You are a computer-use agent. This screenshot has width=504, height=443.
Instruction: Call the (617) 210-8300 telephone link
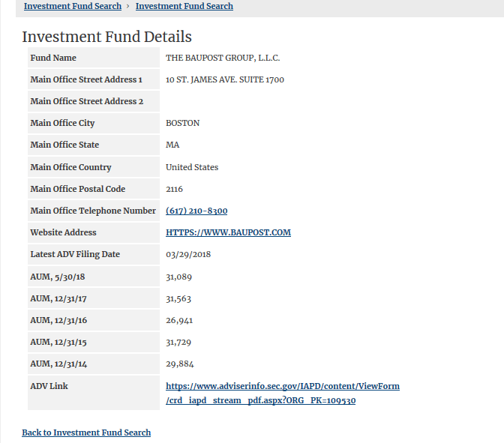(x=196, y=211)
